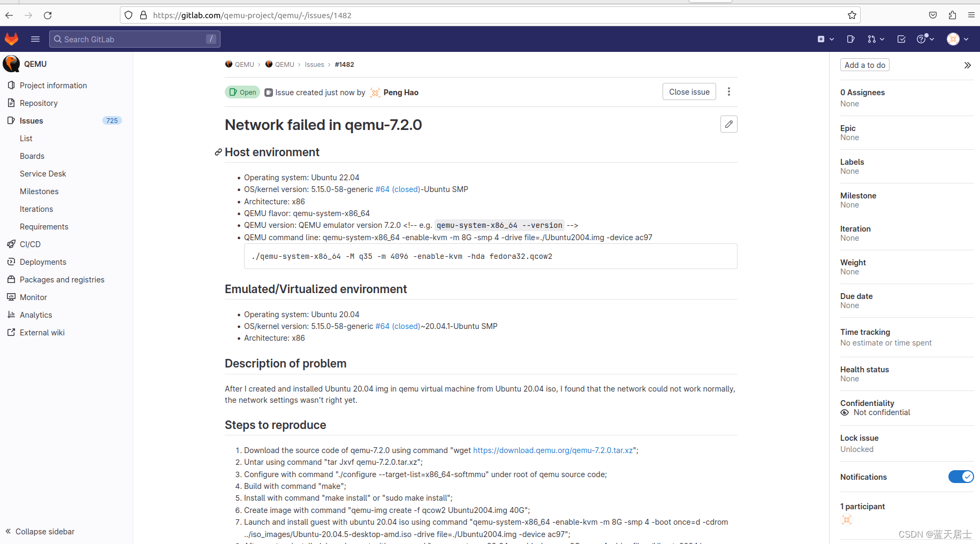Reload the page with the refresh icon

click(x=48, y=15)
